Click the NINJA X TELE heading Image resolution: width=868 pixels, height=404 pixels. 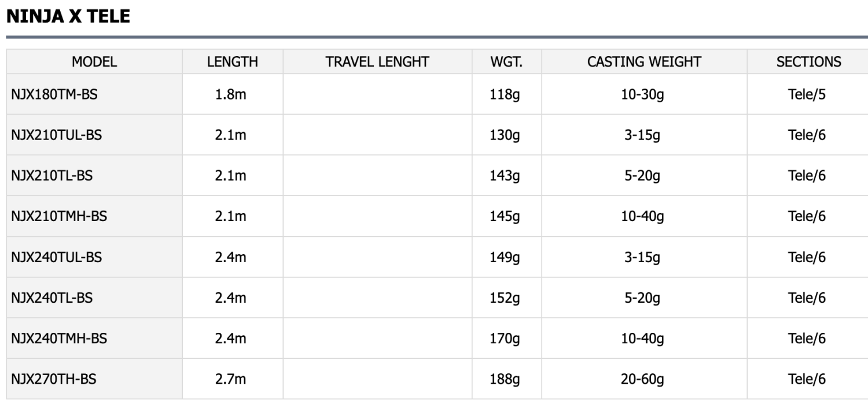[68, 16]
